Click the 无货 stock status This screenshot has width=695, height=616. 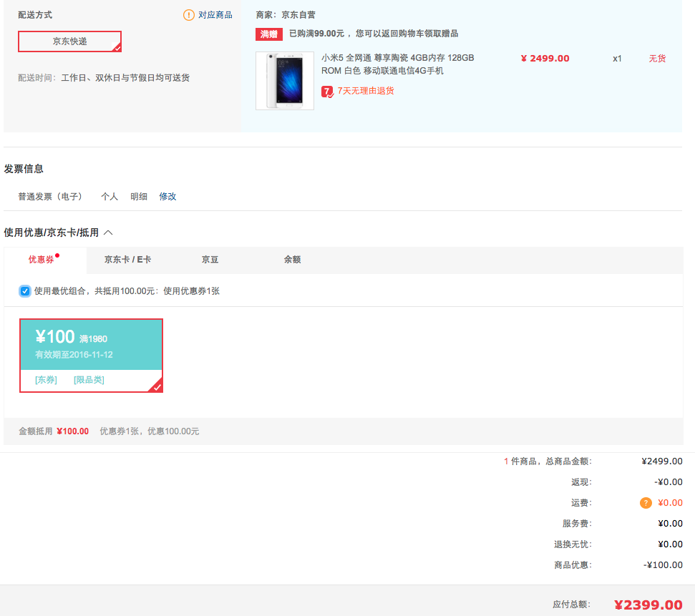click(x=657, y=59)
